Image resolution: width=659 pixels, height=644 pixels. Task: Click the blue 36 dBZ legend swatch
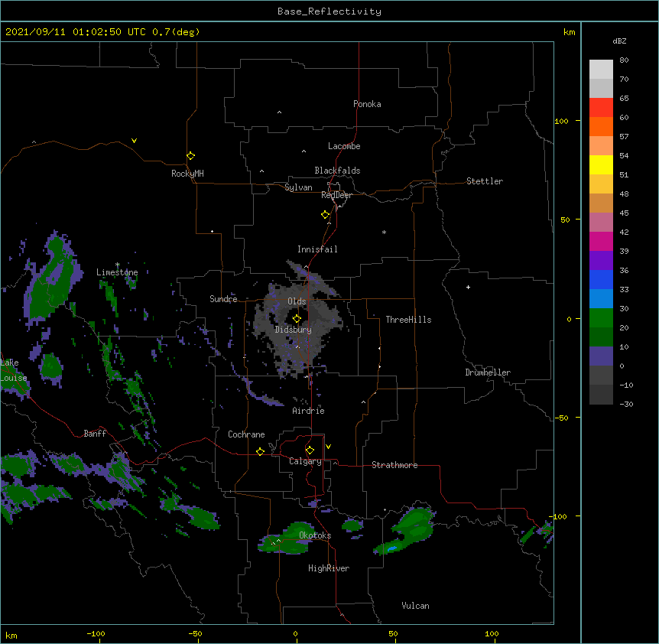click(601, 279)
